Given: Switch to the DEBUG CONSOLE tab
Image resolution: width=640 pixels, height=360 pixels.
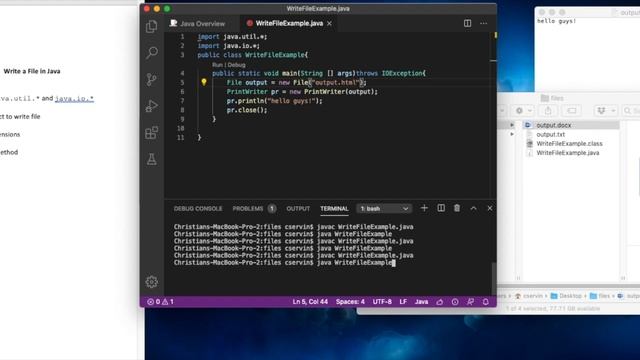Looking at the screenshot, I should [198, 209].
